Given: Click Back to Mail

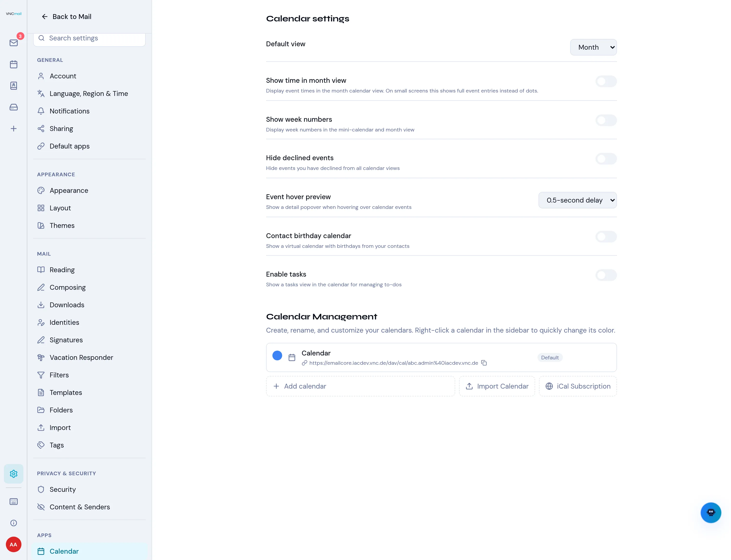Looking at the screenshot, I should pos(66,17).
